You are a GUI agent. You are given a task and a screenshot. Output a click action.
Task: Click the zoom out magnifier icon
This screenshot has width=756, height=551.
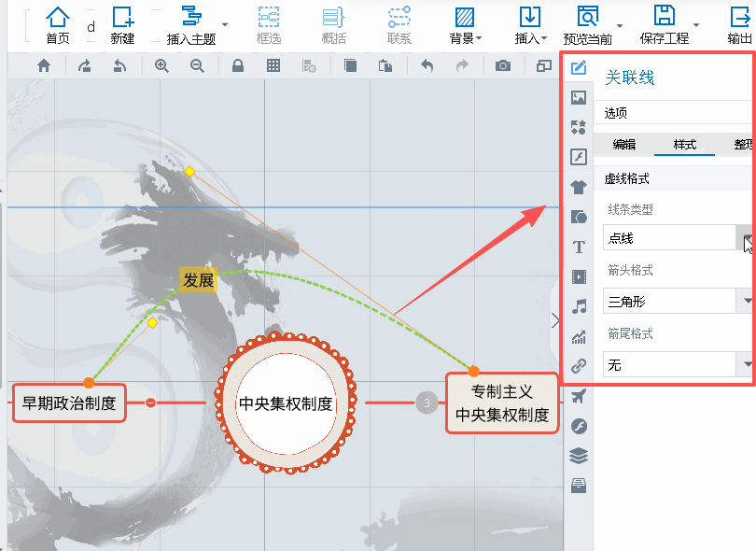coord(197,65)
